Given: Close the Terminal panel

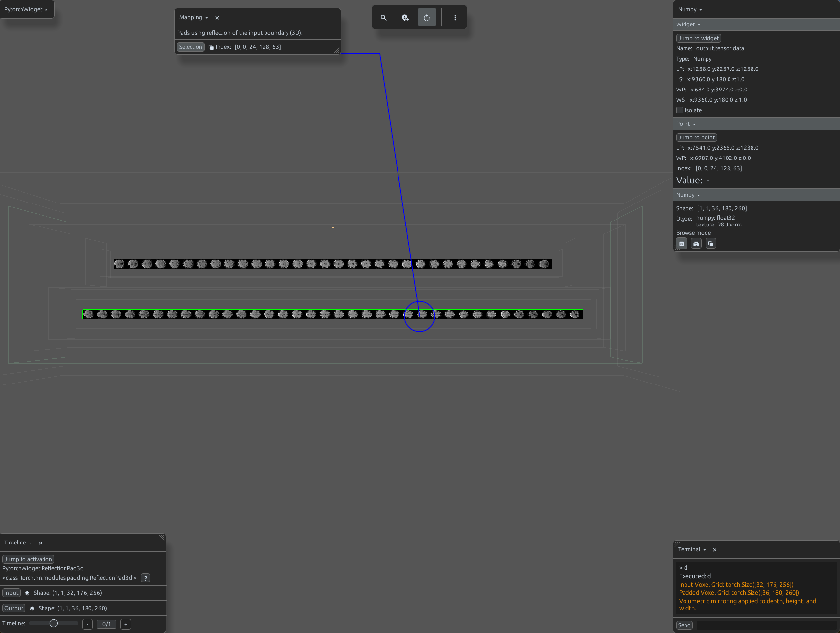Looking at the screenshot, I should point(715,550).
